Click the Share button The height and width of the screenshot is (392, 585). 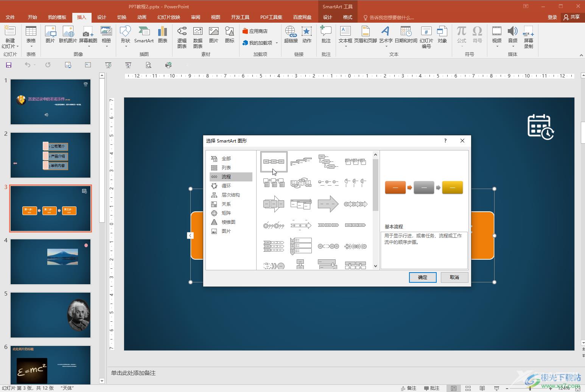tap(571, 17)
